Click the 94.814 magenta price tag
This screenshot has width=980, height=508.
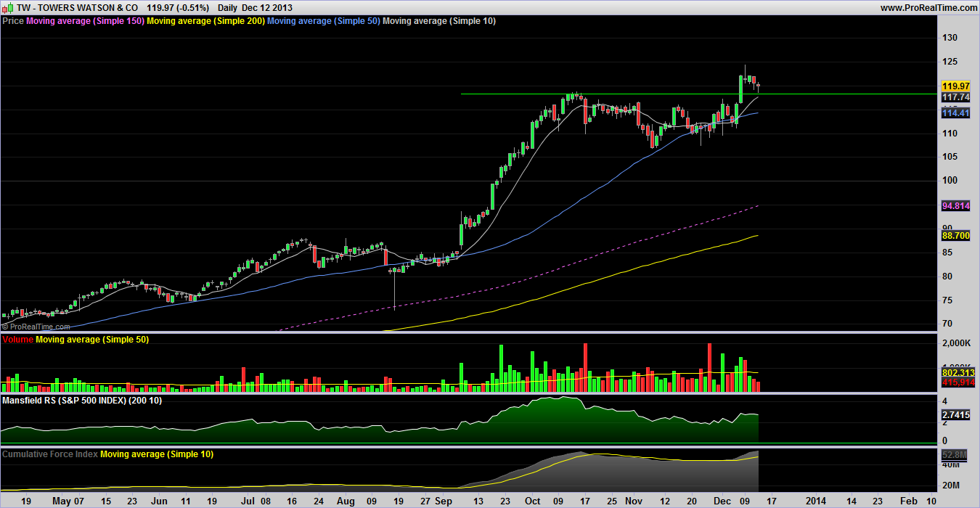click(955, 206)
